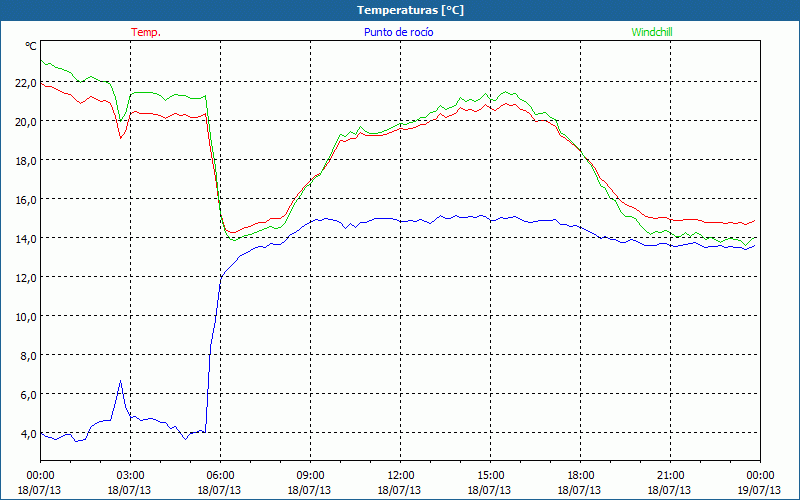Select the red Temp. legend label
The width and height of the screenshot is (800, 500).
click(146, 32)
